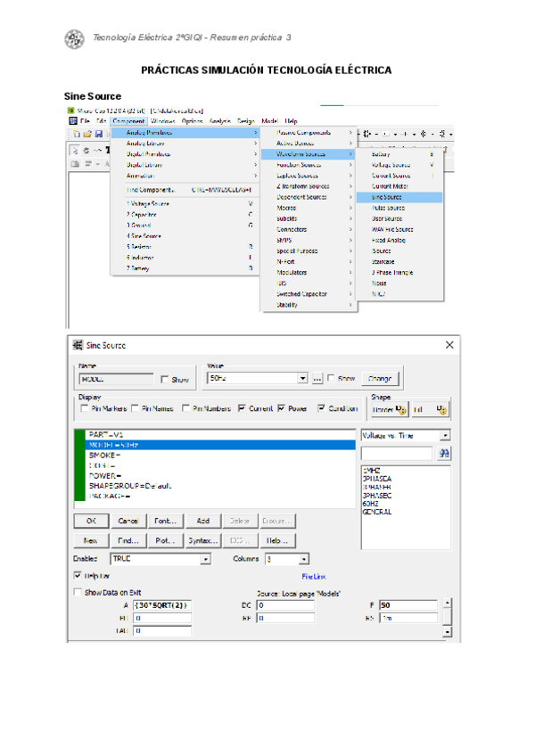Toggle the Show checkbox next to Name field
The width and height of the screenshot is (535, 756).
164,380
